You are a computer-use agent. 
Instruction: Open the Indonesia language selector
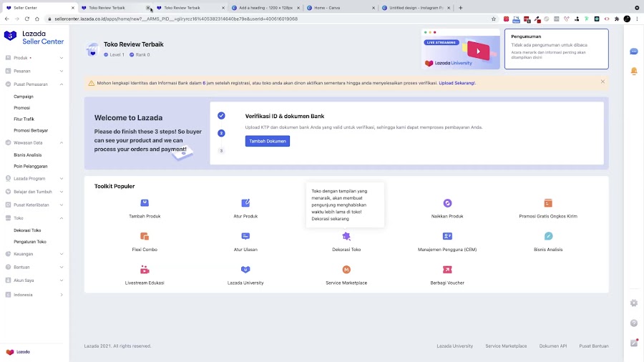pyautogui.click(x=34, y=295)
